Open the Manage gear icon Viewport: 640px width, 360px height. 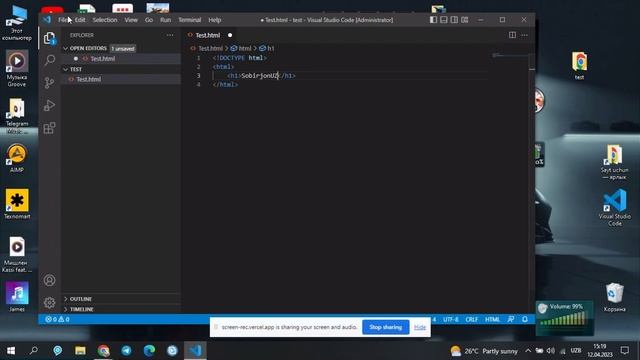(x=49, y=302)
